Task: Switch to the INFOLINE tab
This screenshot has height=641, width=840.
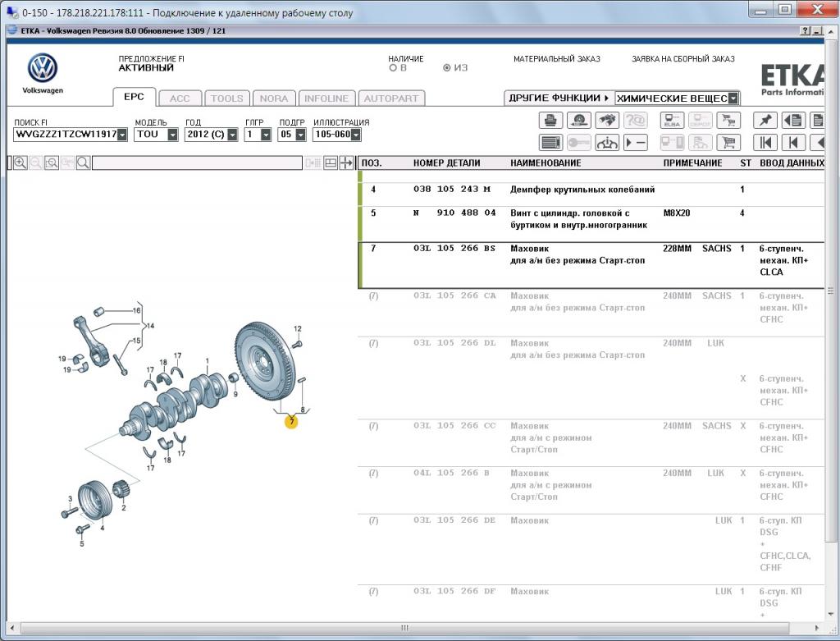Action: [326, 98]
